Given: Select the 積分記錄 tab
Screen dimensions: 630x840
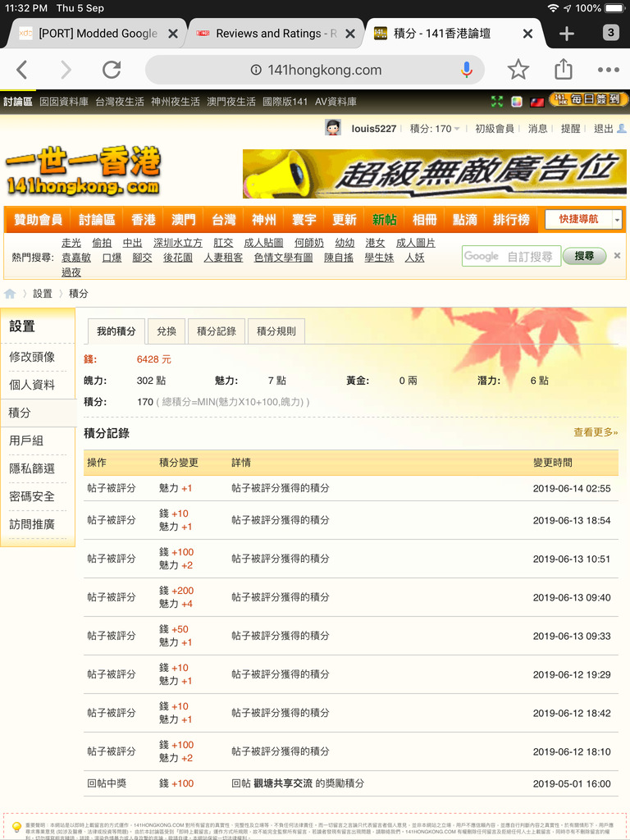Looking at the screenshot, I should [217, 331].
